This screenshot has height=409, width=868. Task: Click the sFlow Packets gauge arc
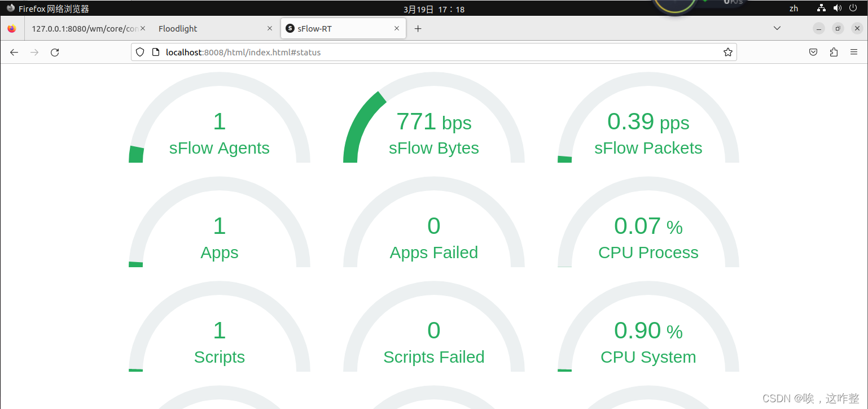click(x=648, y=118)
